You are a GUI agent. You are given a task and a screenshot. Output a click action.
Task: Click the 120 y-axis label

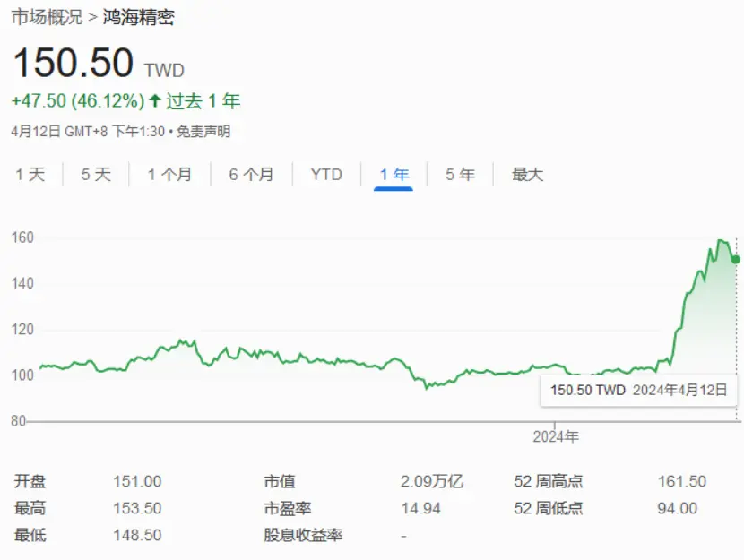[x=22, y=329]
